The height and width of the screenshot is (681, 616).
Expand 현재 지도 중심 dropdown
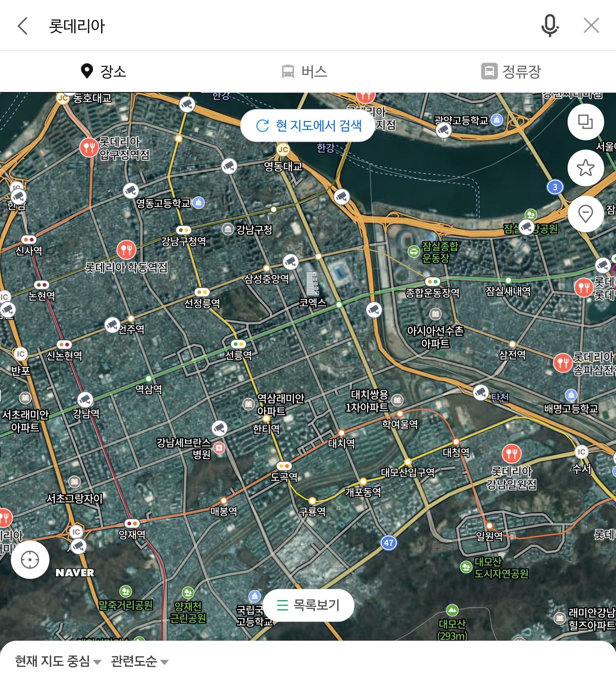[58, 661]
